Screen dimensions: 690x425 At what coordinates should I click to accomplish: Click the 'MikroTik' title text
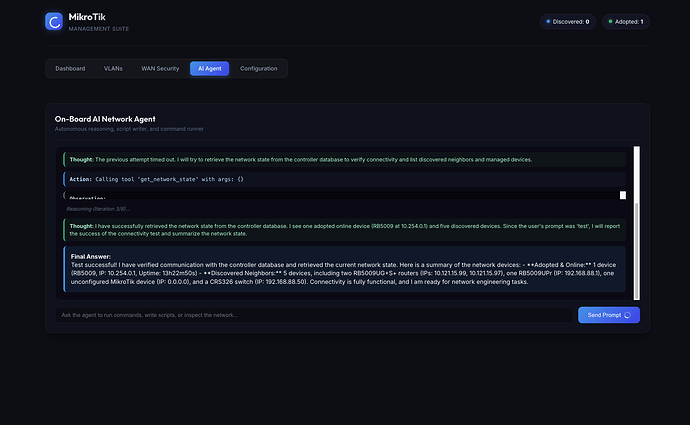87,17
